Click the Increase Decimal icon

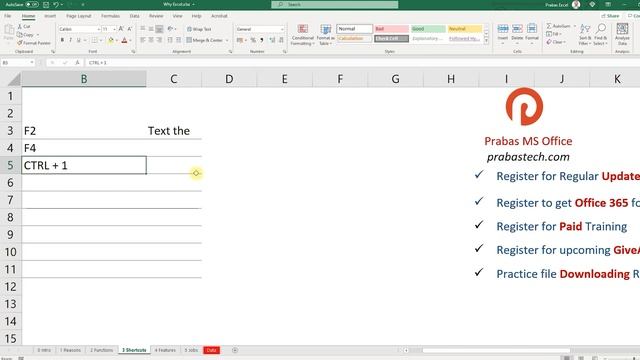(x=272, y=40)
